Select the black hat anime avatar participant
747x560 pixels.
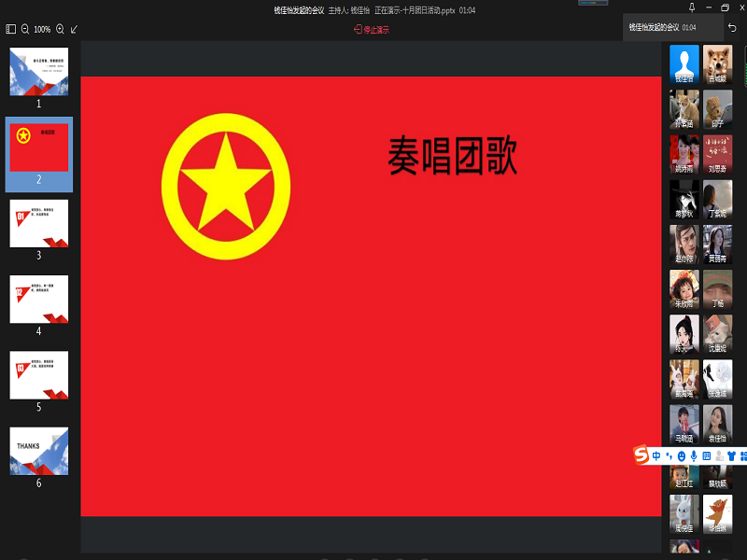pyautogui.click(x=684, y=200)
